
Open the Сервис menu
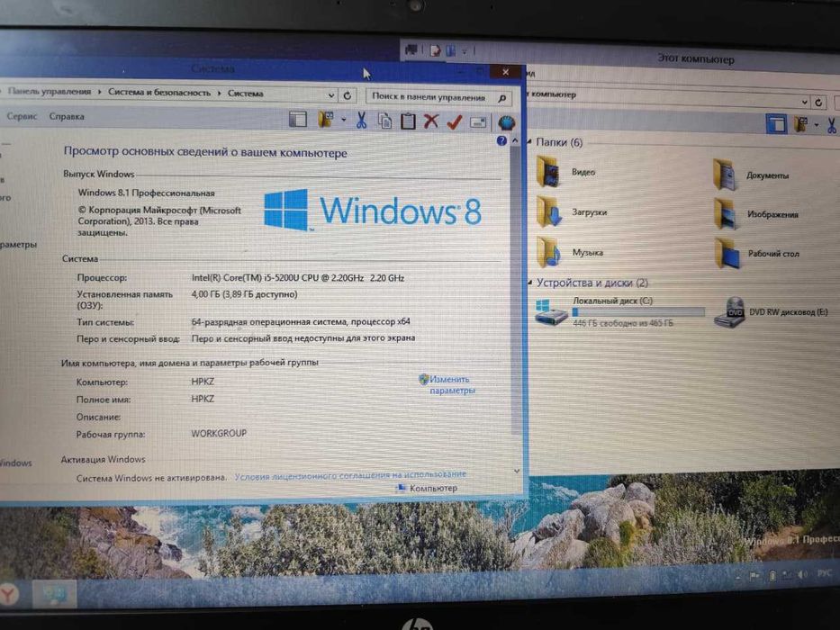tap(22, 116)
